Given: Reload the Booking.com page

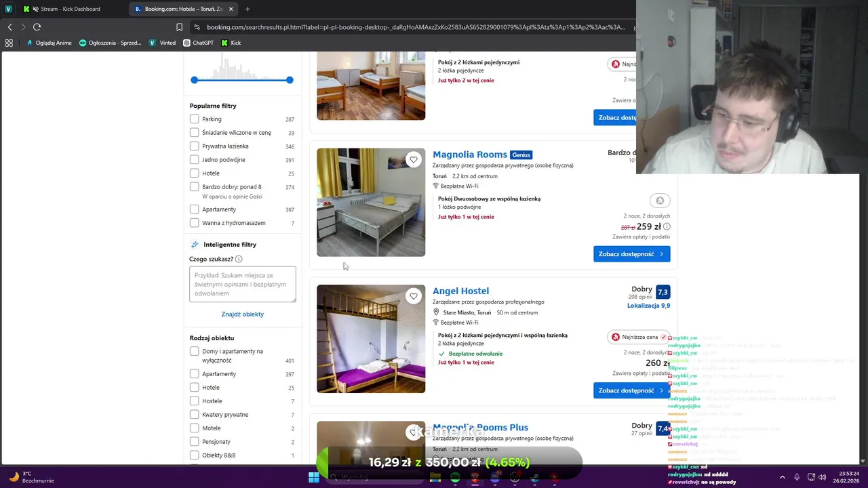Looking at the screenshot, I should pos(37,27).
